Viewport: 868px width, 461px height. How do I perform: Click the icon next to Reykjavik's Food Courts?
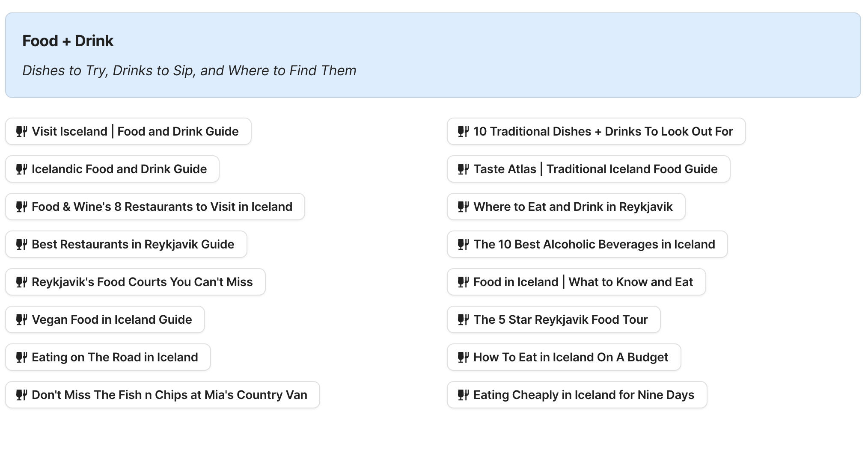pyautogui.click(x=21, y=282)
